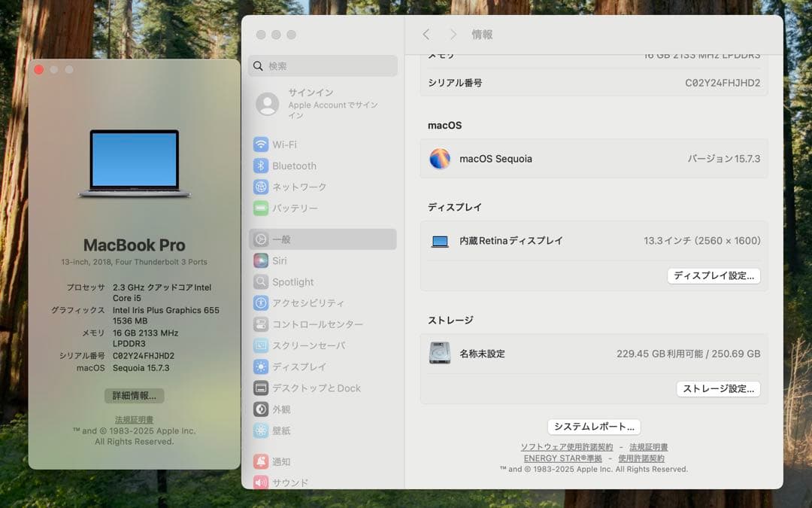This screenshot has height=508, width=812.
Task: Go forward with the right chevron
Action: (x=453, y=34)
